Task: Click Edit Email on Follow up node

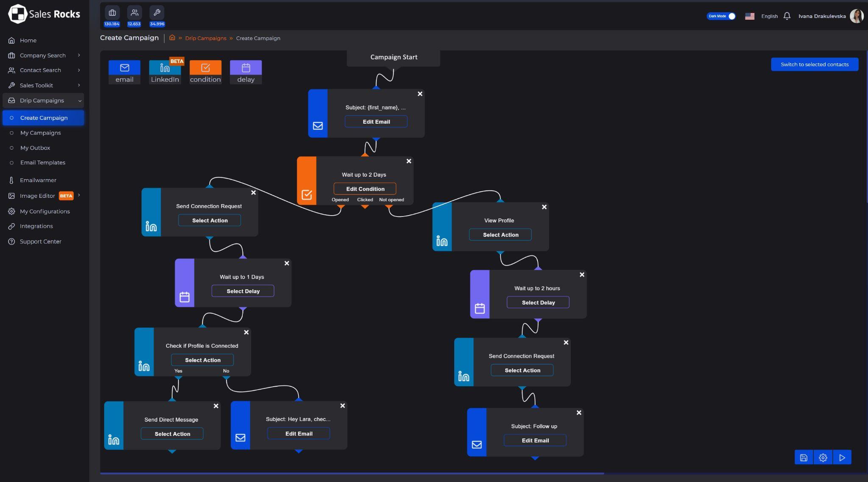Action: [535, 440]
